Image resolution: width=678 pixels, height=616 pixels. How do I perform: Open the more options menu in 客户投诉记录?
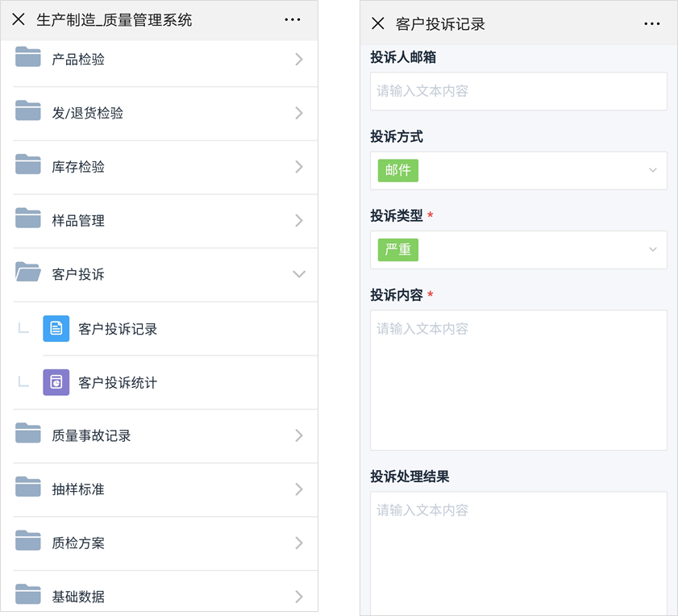pyautogui.click(x=652, y=23)
